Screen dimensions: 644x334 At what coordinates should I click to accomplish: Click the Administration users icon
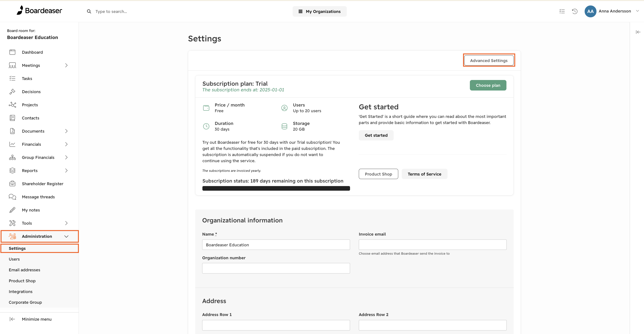[12, 236]
